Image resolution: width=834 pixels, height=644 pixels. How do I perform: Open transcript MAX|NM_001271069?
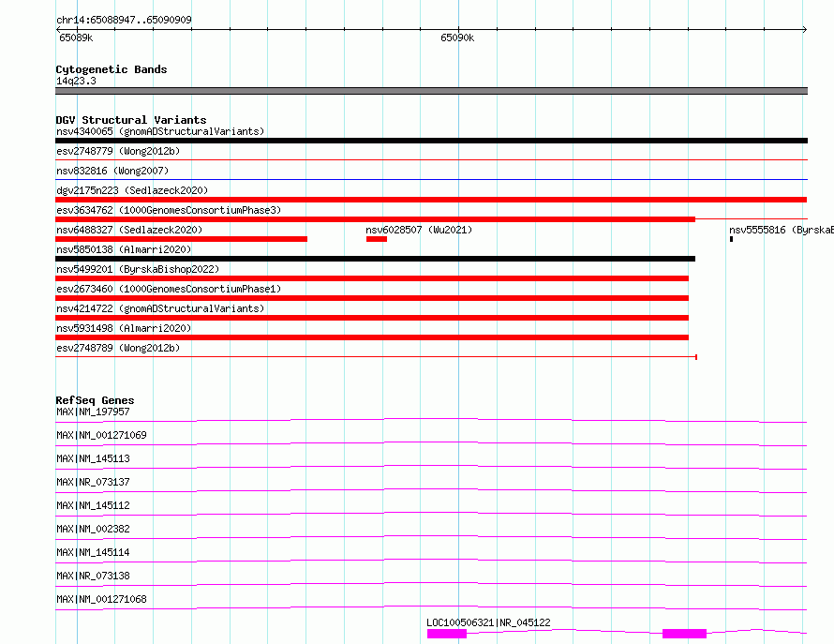pyautogui.click(x=101, y=435)
